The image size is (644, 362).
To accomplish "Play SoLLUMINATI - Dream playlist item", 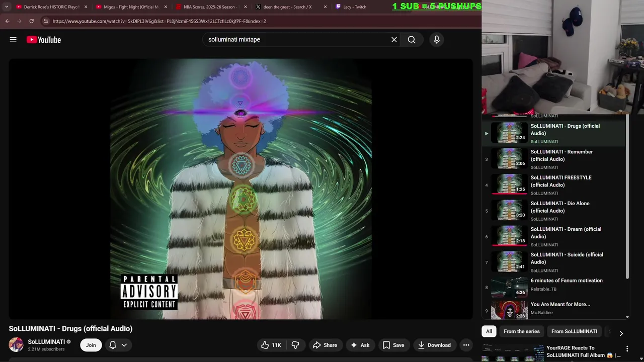I will click(x=553, y=236).
